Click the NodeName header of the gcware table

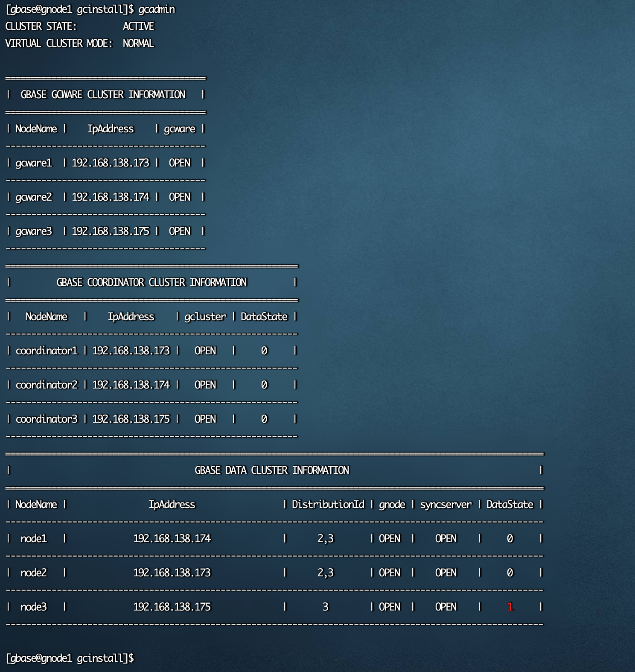point(36,129)
